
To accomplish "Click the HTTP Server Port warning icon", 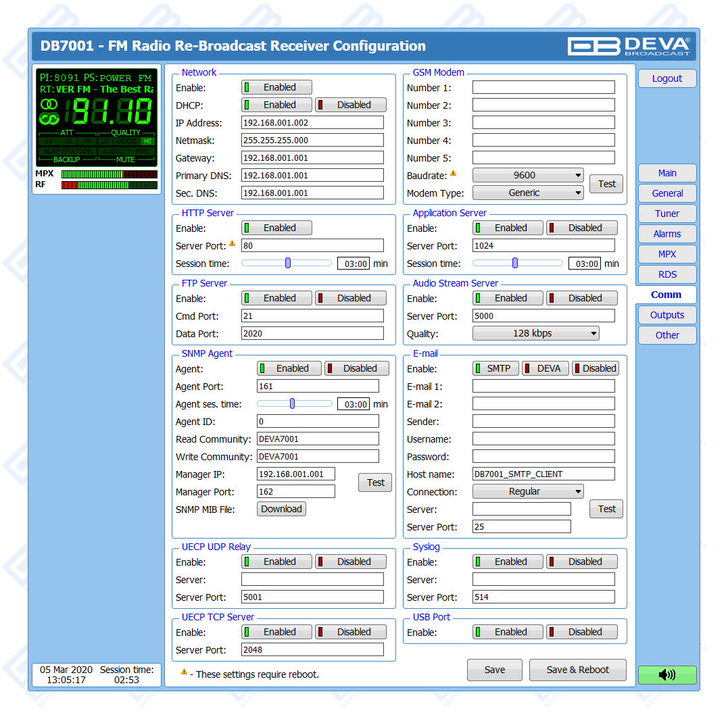I will pos(233,243).
